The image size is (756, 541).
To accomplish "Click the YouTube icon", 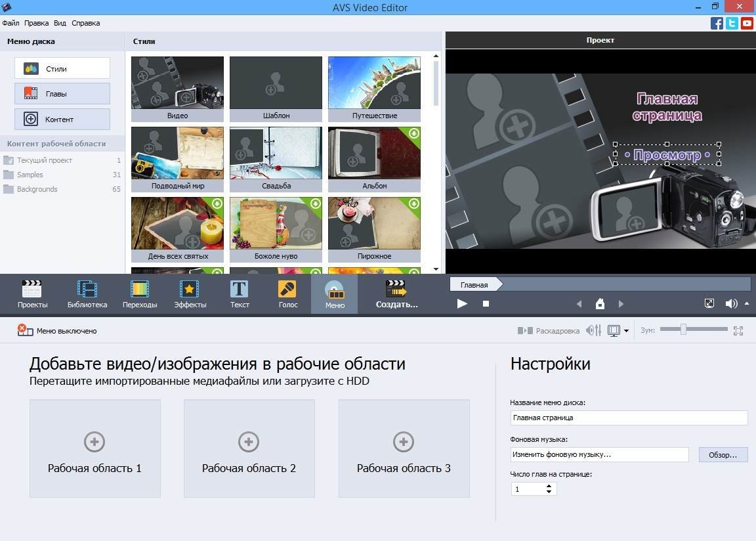I will [x=747, y=24].
